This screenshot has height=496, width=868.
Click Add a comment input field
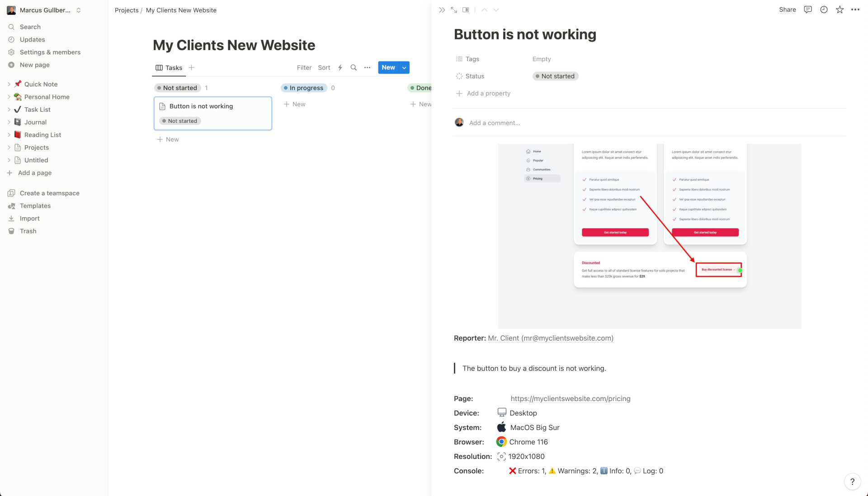pos(495,123)
